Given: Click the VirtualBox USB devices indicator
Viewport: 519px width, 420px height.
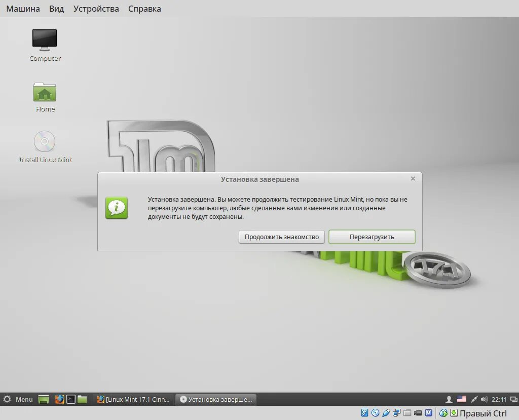Looking at the screenshot, I should coord(386,413).
